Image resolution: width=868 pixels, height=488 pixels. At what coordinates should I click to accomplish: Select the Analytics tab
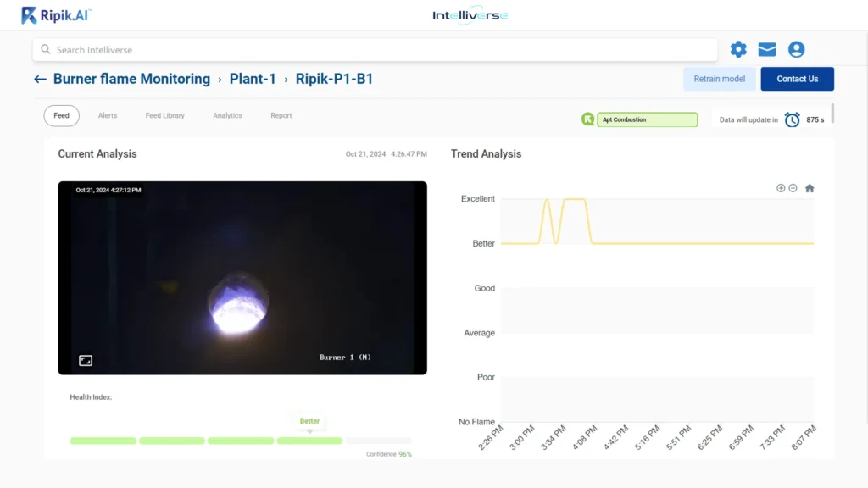click(x=227, y=115)
